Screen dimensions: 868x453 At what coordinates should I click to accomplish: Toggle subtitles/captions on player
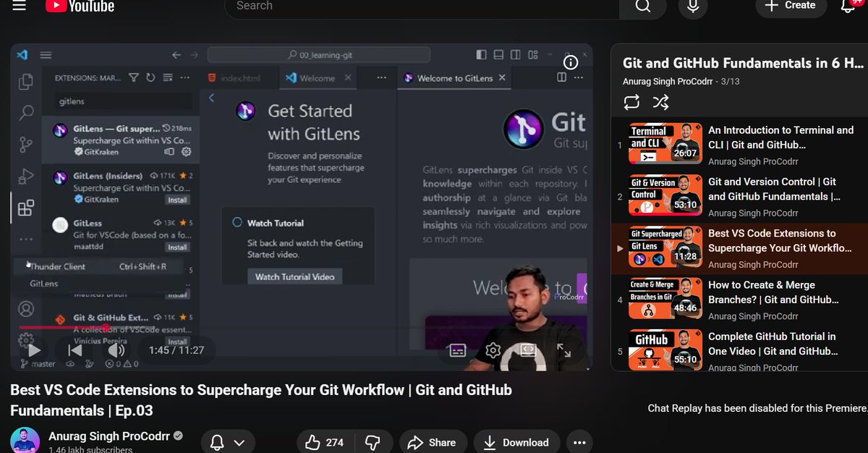[x=457, y=351]
